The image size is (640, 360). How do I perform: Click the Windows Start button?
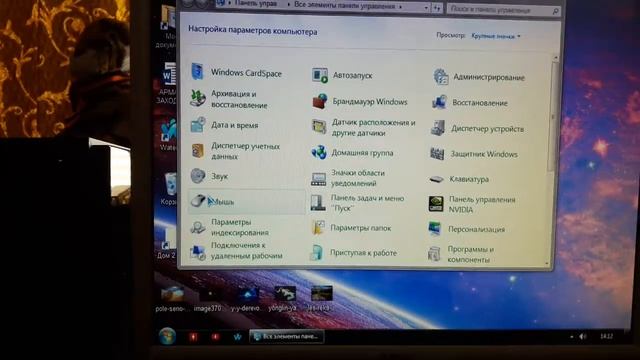[x=167, y=336]
